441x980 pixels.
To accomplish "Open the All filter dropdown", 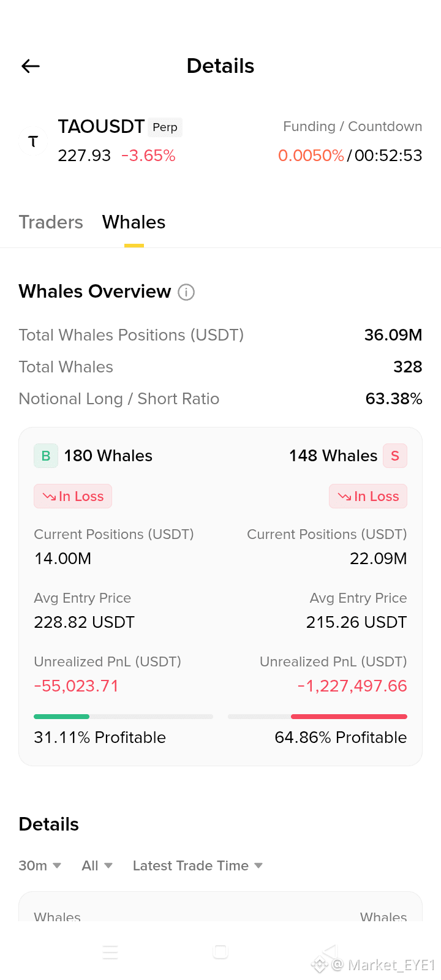I will click(x=97, y=865).
